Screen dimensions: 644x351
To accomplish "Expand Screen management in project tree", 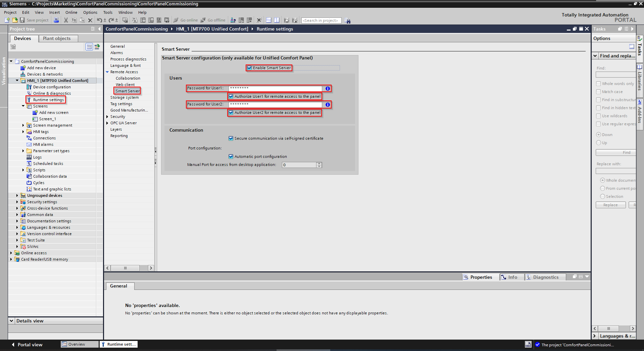I will click(23, 125).
